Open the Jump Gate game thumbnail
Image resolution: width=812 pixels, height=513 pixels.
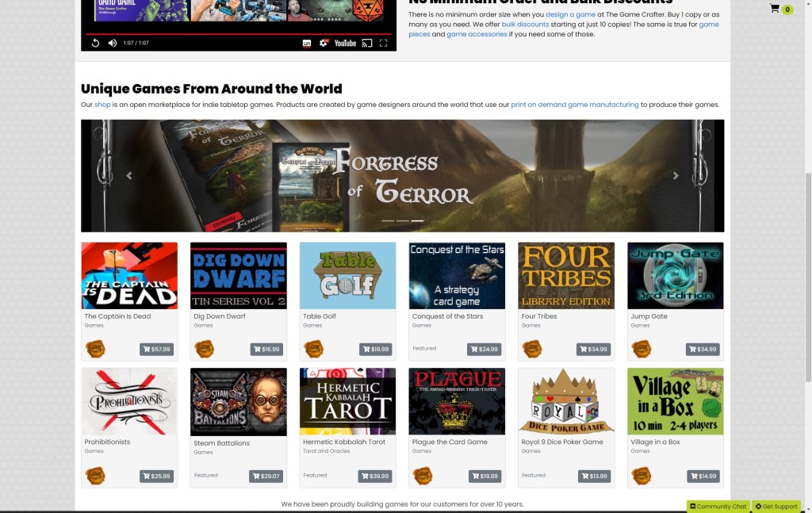[675, 274]
